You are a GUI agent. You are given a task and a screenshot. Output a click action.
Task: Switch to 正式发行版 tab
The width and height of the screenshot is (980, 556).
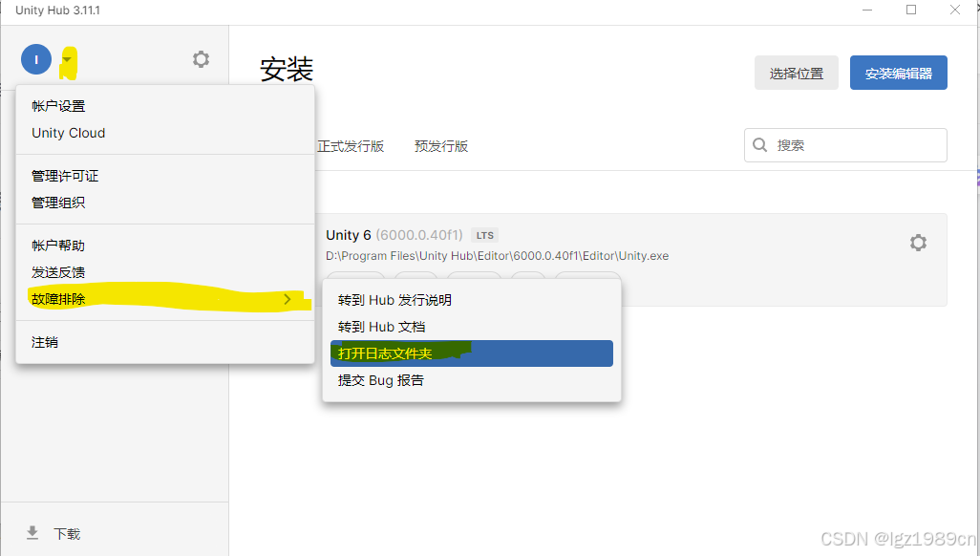coord(351,146)
